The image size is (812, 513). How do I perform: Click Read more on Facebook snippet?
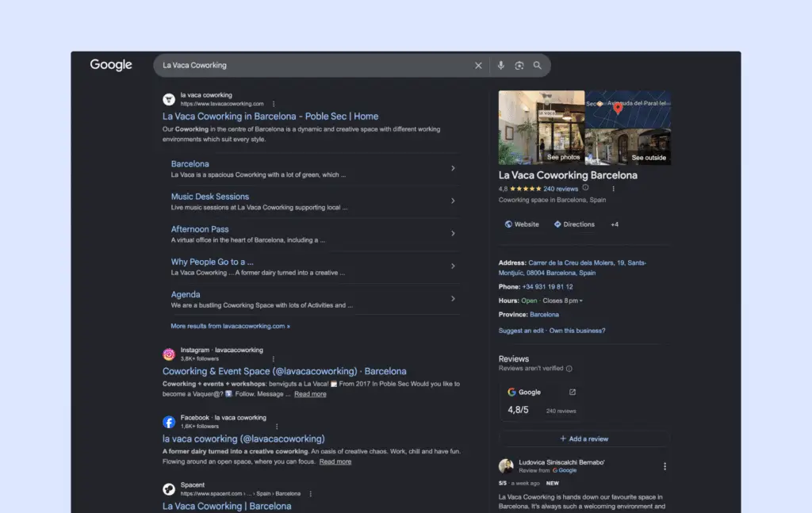335,461
